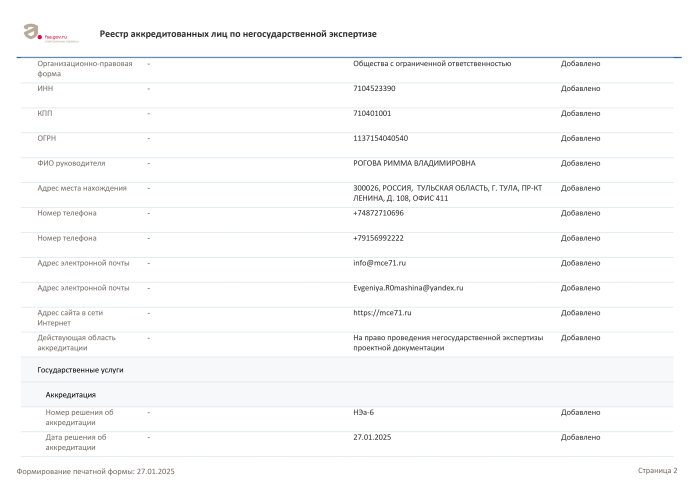Image resolution: width=700 pixels, height=494 pixels.
Task: Click the name РОГОВА РИММА ВЛАДИМИРОВНА
Action: 414,163
